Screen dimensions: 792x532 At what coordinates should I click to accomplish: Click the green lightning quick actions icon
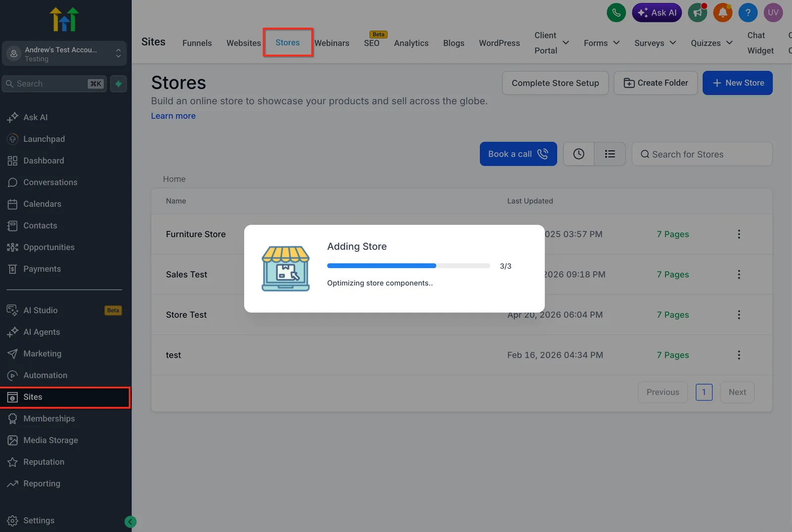tap(118, 84)
